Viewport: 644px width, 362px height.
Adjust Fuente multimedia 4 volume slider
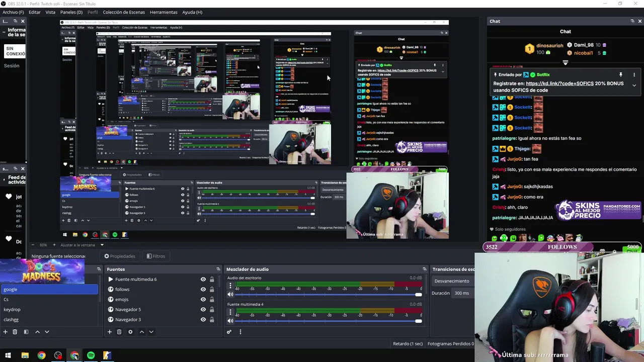pyautogui.click(x=330, y=321)
